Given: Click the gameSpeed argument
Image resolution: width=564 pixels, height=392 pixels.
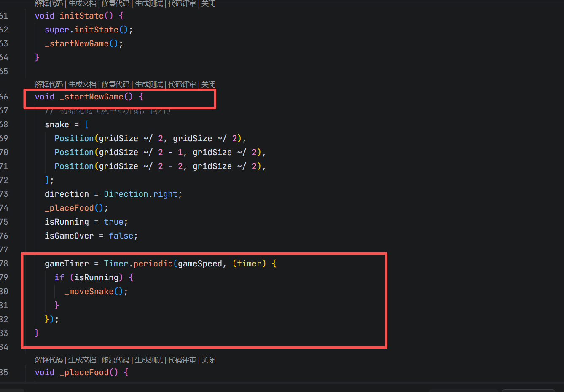Looking at the screenshot, I should [200, 263].
